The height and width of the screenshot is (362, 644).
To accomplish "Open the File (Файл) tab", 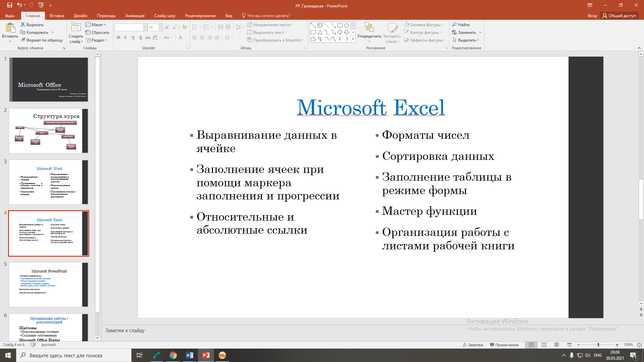I will [x=10, y=15].
